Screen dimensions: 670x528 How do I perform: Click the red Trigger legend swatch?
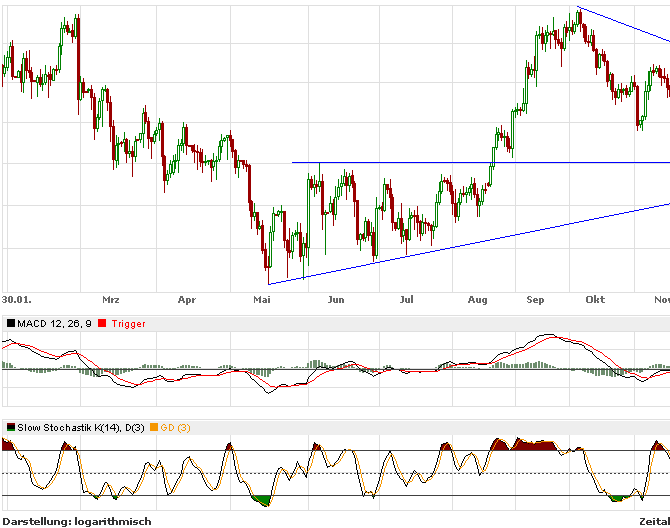click(103, 323)
